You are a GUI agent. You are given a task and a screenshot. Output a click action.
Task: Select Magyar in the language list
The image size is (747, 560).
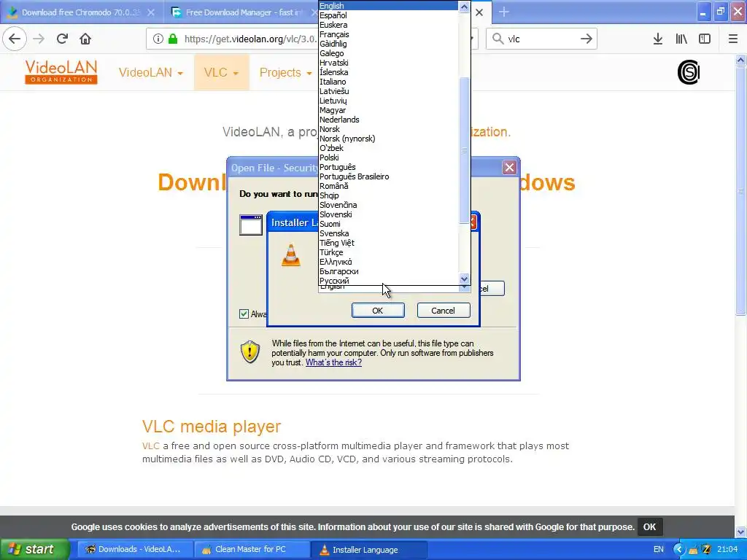(388, 110)
